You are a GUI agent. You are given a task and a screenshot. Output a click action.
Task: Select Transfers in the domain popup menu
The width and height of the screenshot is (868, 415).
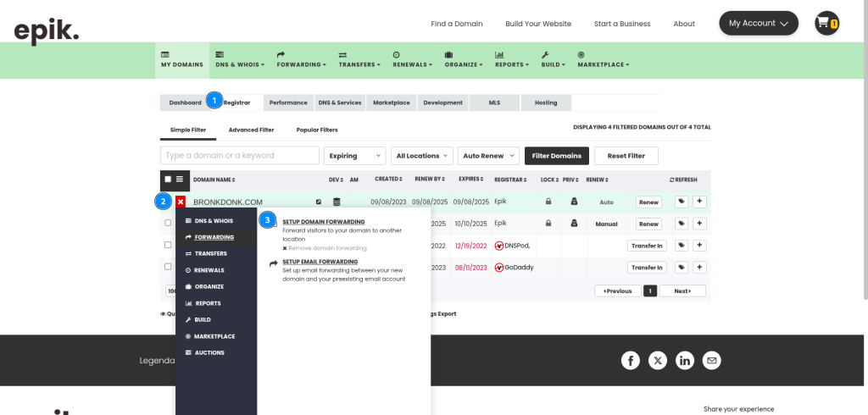[216, 253]
